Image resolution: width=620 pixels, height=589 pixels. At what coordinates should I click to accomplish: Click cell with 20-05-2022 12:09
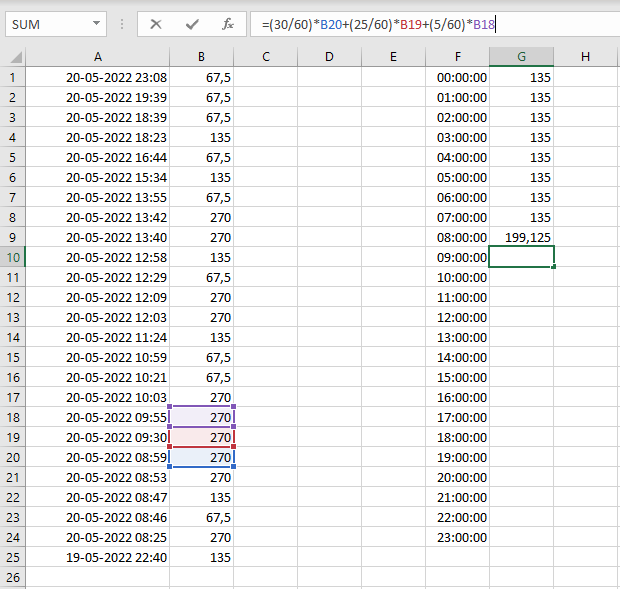click(x=98, y=297)
